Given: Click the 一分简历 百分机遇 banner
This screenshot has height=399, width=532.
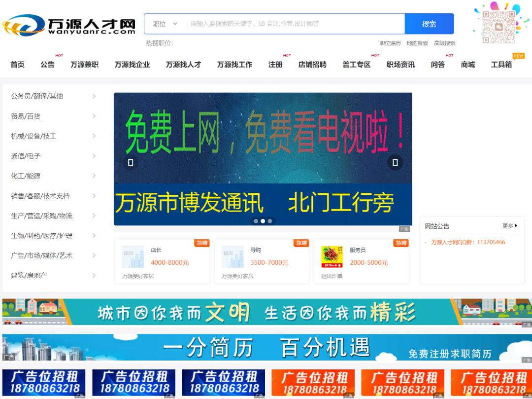Looking at the screenshot, I should click(x=266, y=348).
